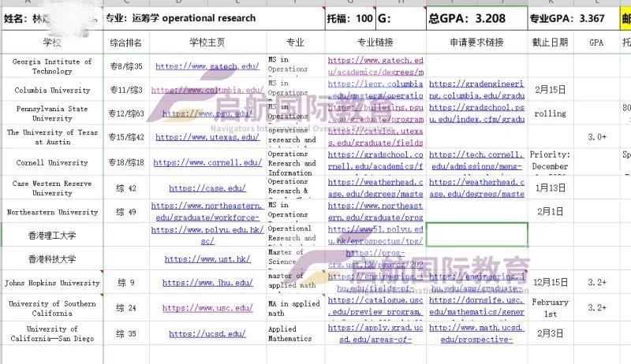This screenshot has height=364, width=631.
Task: Select the 专业GPA: 3.367 cell
Action: (x=573, y=18)
